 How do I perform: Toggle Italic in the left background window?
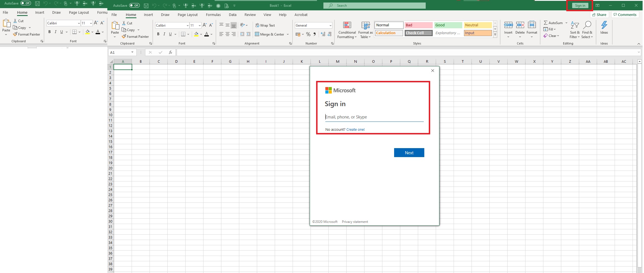coord(55,32)
